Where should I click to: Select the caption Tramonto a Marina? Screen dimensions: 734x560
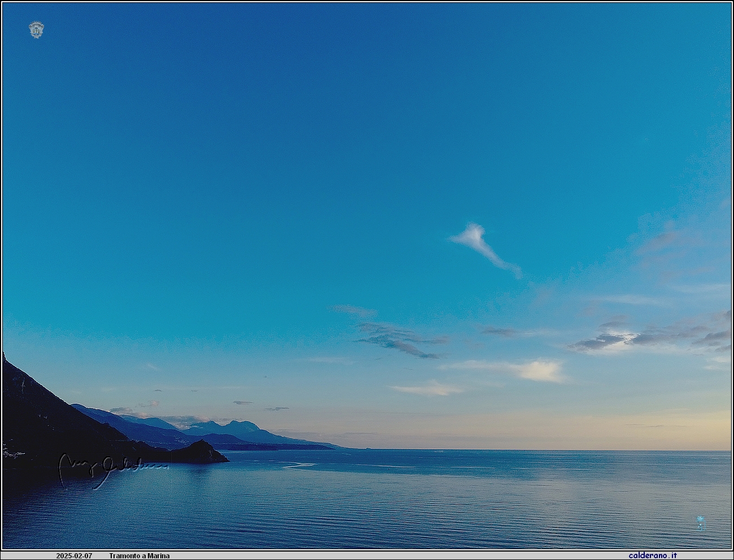coord(139,556)
